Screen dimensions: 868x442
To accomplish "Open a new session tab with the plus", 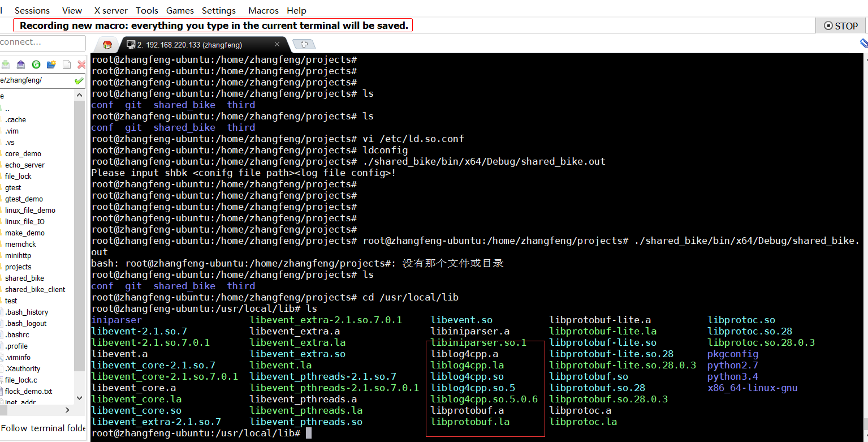I will coord(304,44).
